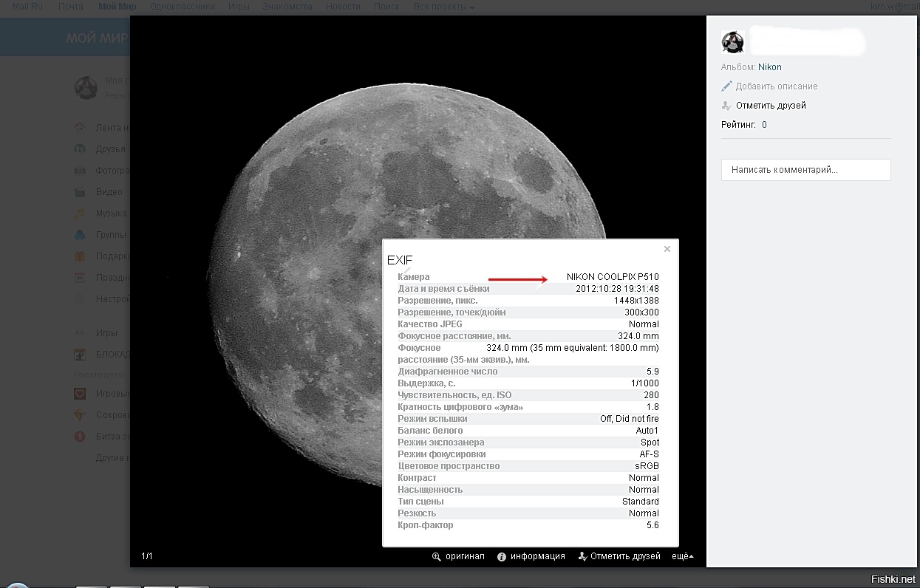The width and height of the screenshot is (920, 588).
Task: Click the Сокровища game icon
Action: click(x=80, y=415)
